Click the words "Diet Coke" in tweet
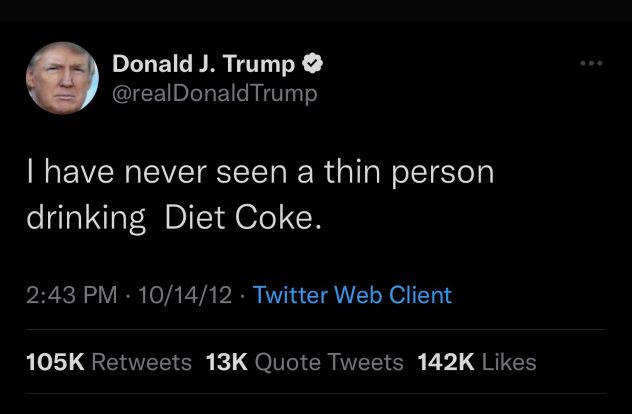The image size is (632, 414). (x=239, y=219)
